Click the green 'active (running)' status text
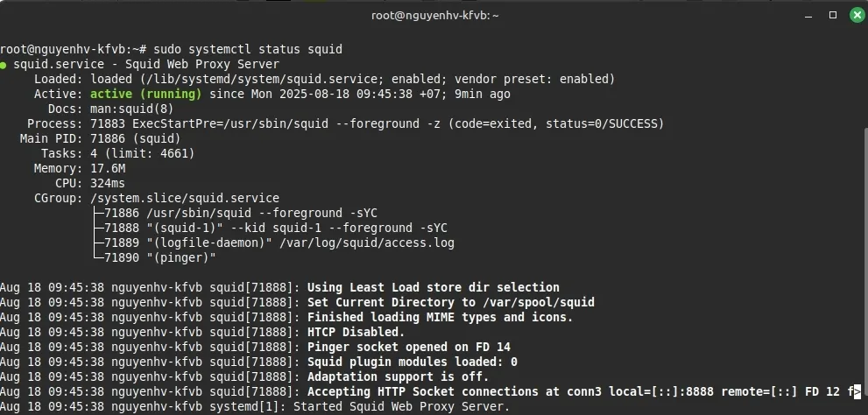The width and height of the screenshot is (868, 415). coord(145,94)
